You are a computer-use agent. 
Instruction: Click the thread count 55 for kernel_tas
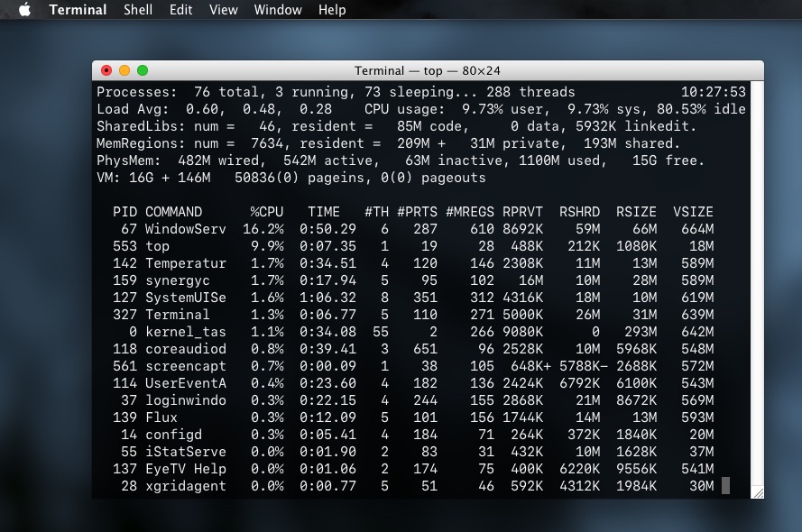pos(381,332)
